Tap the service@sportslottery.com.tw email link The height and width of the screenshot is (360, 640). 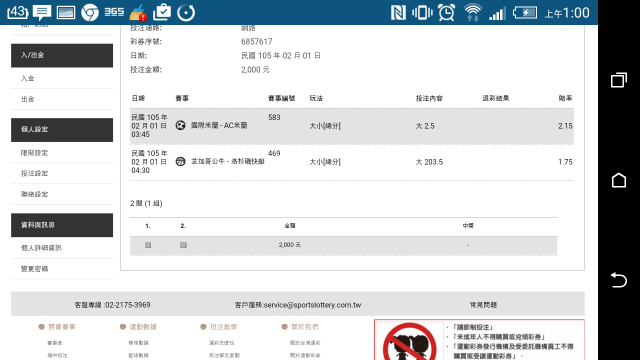coord(312,305)
